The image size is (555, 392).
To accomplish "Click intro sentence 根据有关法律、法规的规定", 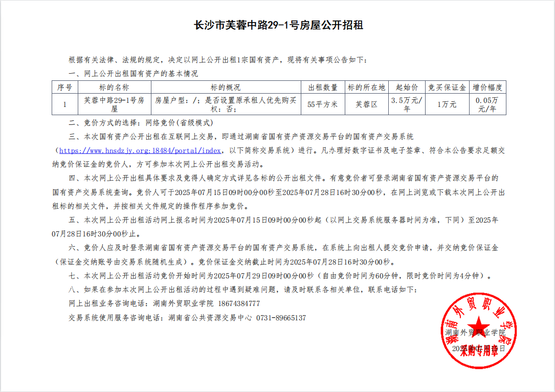I will 218,60.
